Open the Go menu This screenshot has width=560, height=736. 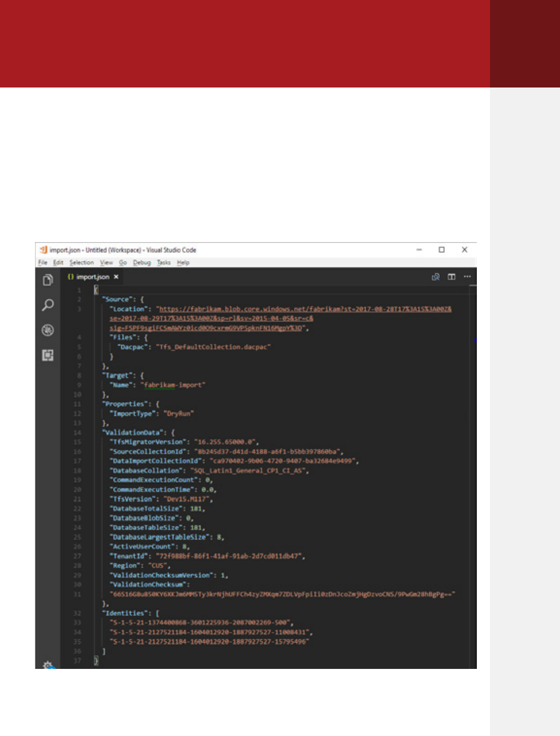point(123,263)
